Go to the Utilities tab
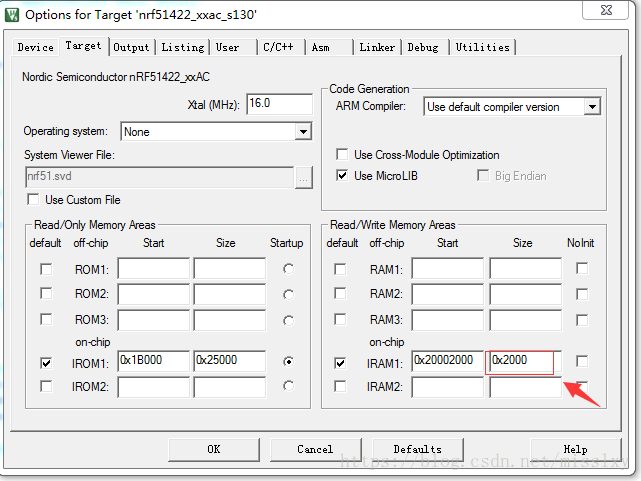The image size is (641, 481). click(483, 47)
